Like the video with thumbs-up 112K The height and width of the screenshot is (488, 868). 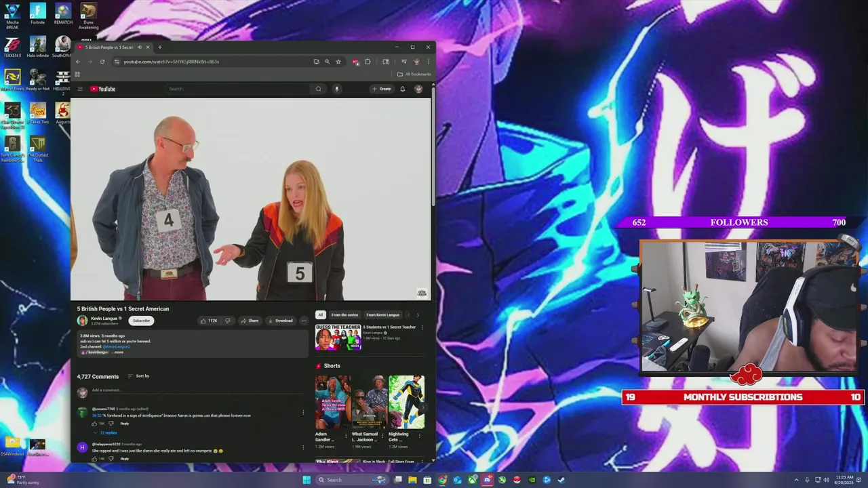[208, 321]
